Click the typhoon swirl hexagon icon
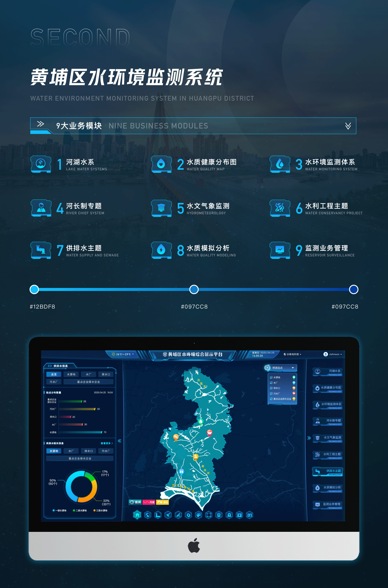Viewport: 388px width, 588px height. point(189,515)
